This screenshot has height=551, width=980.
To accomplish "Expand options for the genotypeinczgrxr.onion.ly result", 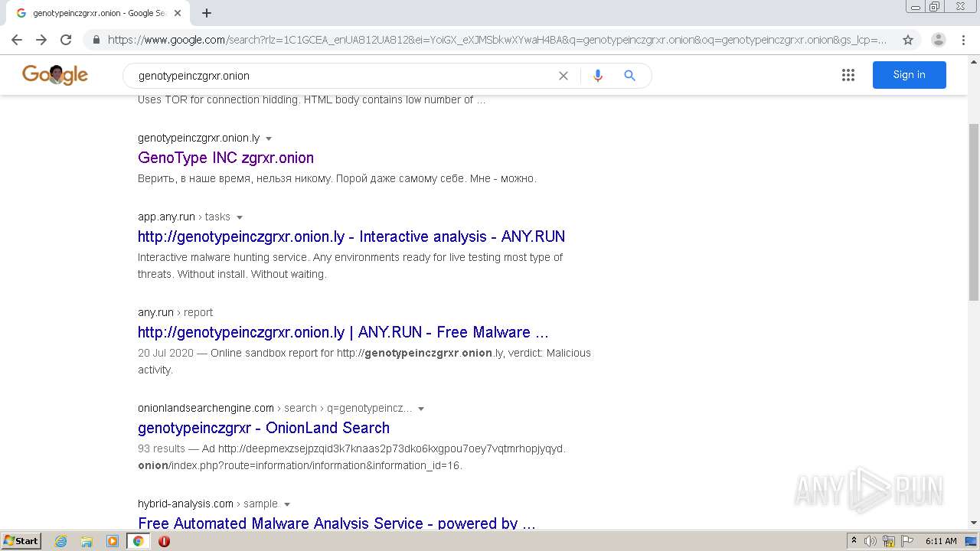I will click(x=269, y=139).
